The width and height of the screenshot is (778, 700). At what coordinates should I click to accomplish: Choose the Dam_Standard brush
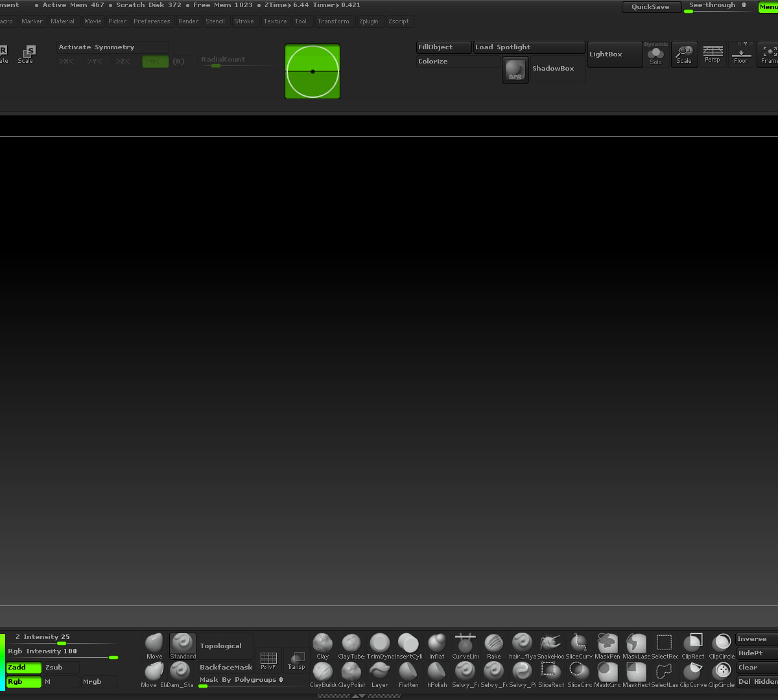pyautogui.click(x=180, y=675)
